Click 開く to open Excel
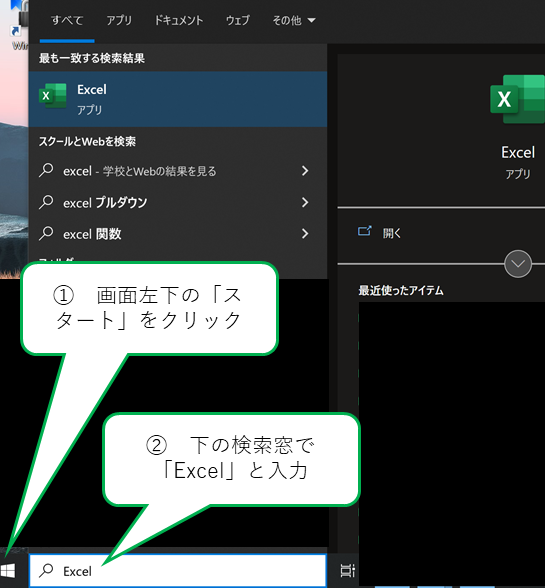This screenshot has width=545, height=588. [x=392, y=233]
